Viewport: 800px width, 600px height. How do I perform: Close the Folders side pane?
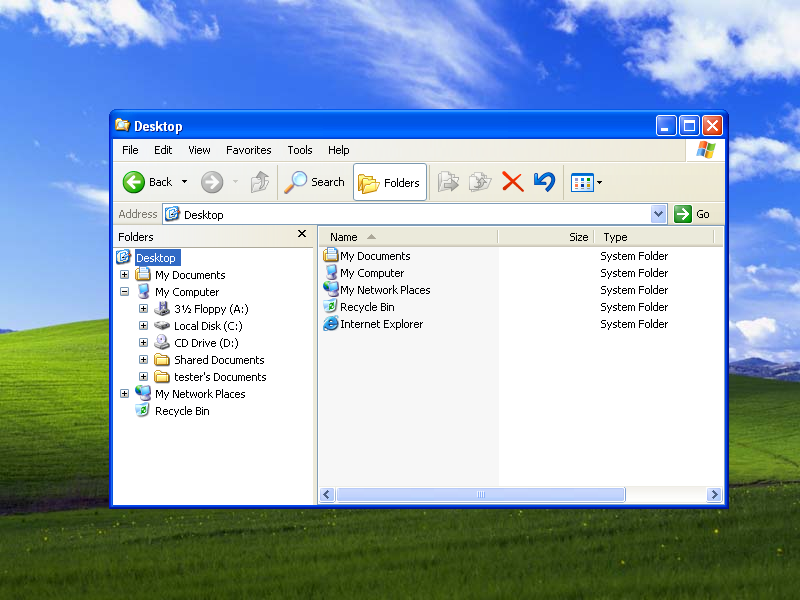(302, 234)
